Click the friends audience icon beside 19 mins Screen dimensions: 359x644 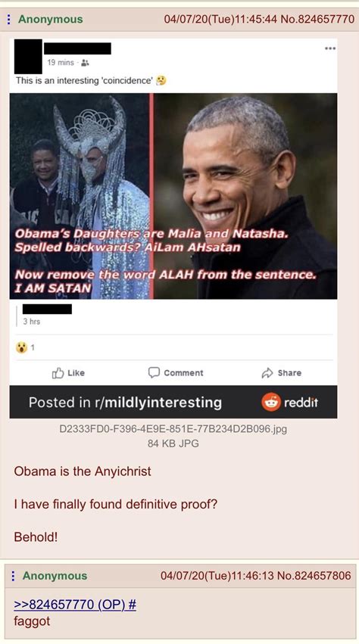[x=85, y=63]
